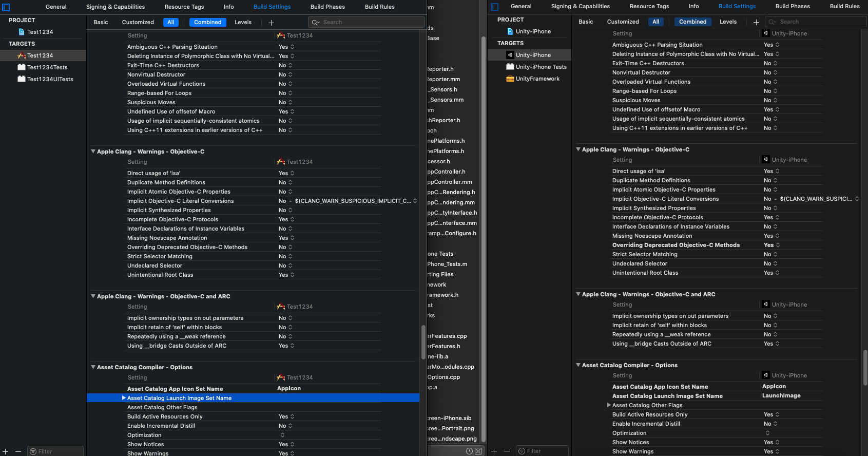The width and height of the screenshot is (868, 456).
Task: Change Implicit Objective-C Literal Conversions in left window
Action: point(348,201)
